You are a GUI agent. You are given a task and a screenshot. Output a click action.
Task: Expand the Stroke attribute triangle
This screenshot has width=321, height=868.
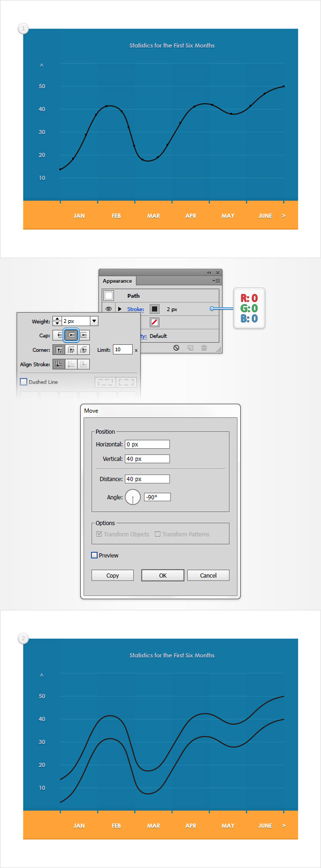120,309
